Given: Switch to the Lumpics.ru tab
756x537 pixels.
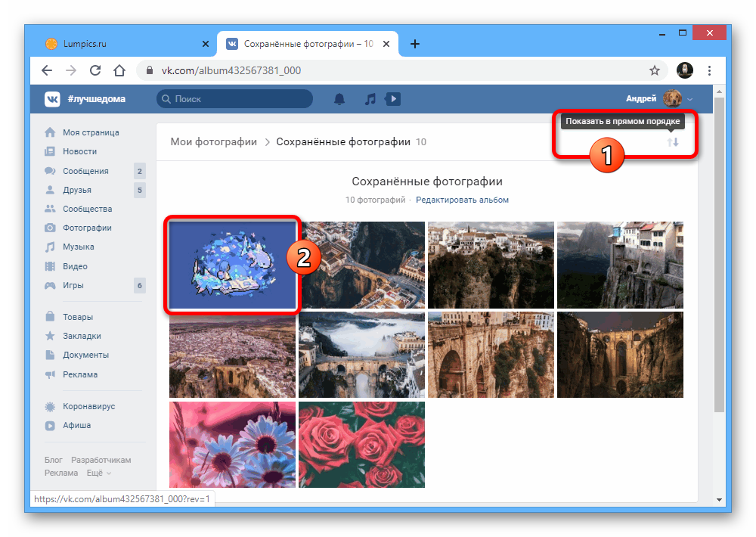Looking at the screenshot, I should click(x=121, y=44).
